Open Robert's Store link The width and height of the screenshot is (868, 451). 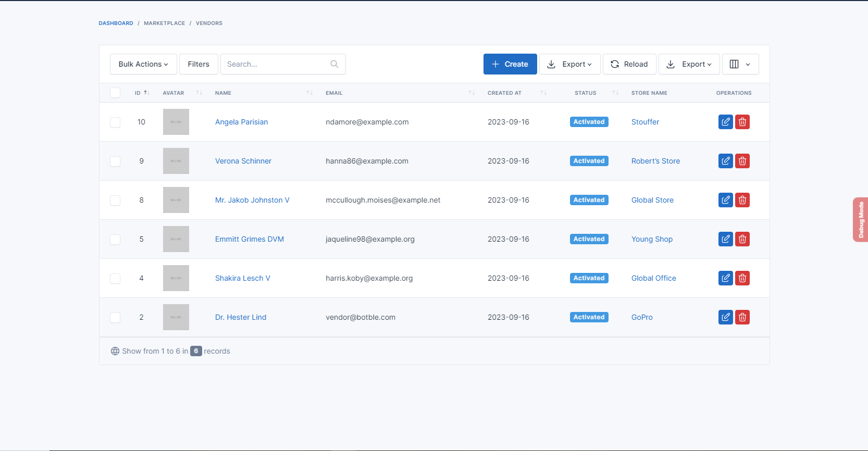[655, 161]
